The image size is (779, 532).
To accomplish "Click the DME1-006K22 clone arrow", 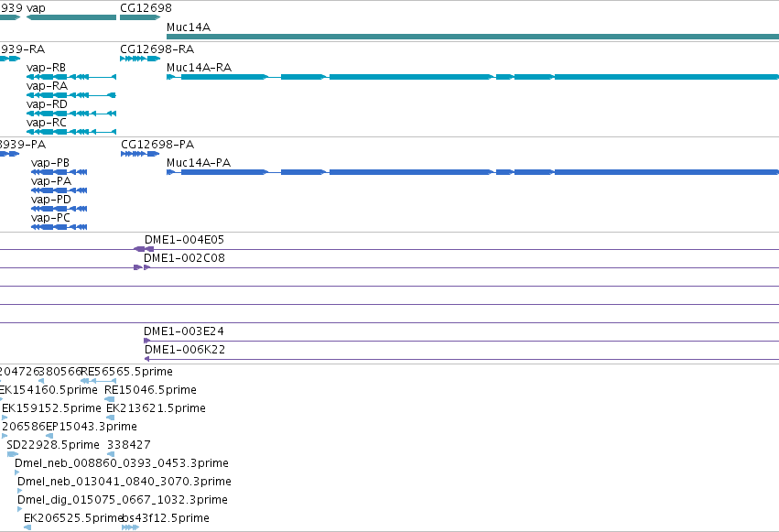I will pyautogui.click(x=147, y=359).
